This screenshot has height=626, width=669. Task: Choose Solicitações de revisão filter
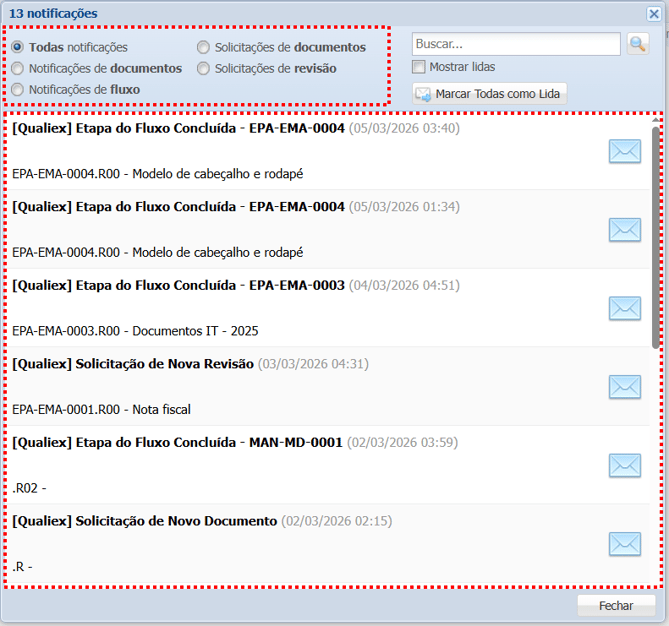click(204, 68)
